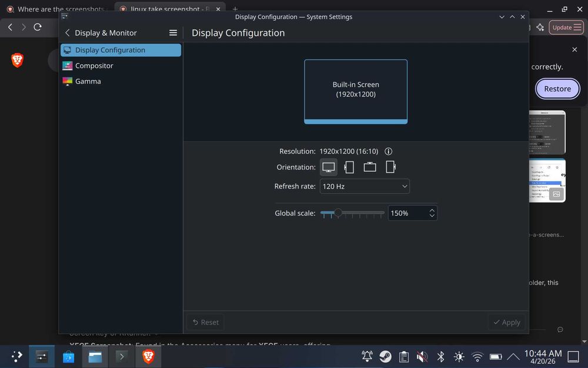Viewport: 588px width, 368px height.
Task: Reload the Brave browser page
Action: (x=38, y=27)
